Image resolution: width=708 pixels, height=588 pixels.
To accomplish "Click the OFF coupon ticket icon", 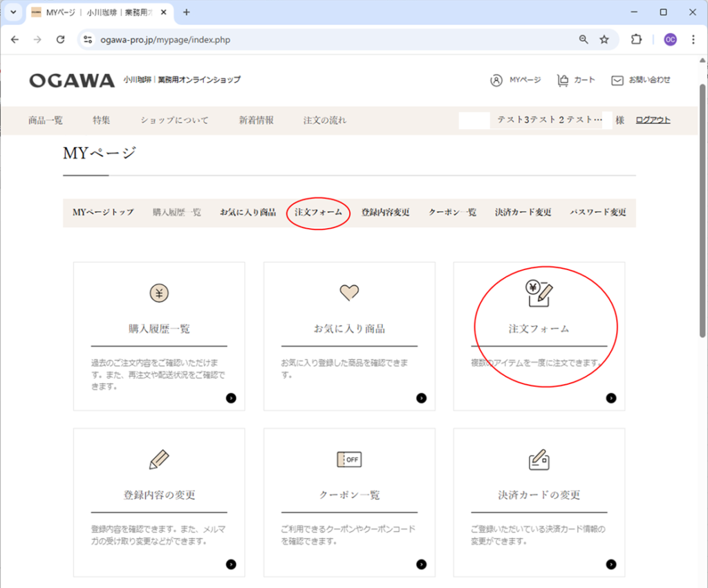I will coord(349,459).
